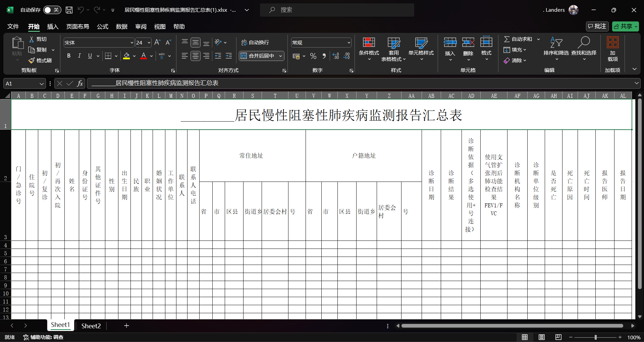
Task: Toggle top vertical alignment
Action: (x=184, y=43)
